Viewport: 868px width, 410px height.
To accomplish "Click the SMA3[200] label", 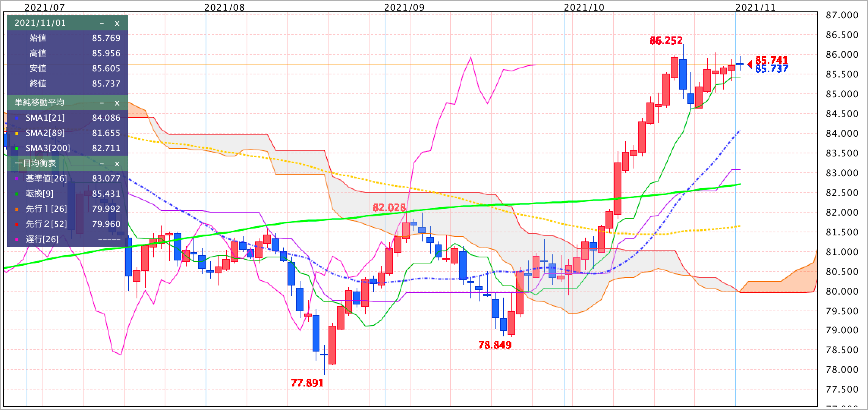I will tap(48, 148).
